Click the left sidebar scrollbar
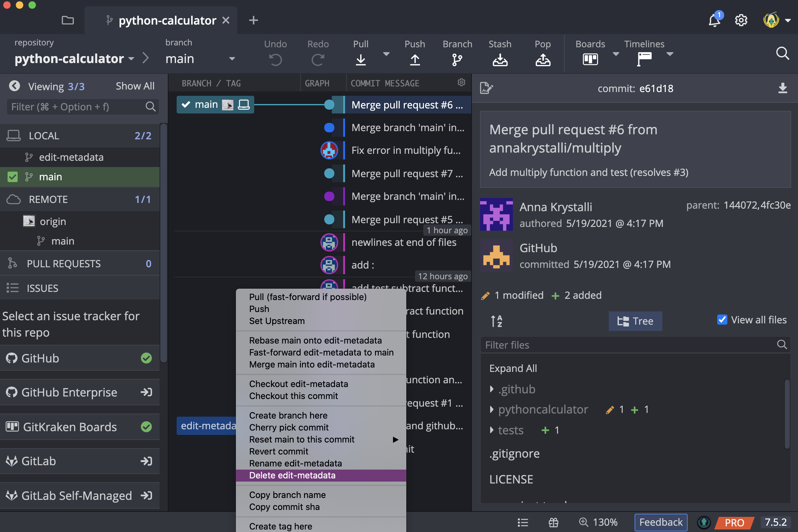This screenshot has height=532, width=798. 164,243
